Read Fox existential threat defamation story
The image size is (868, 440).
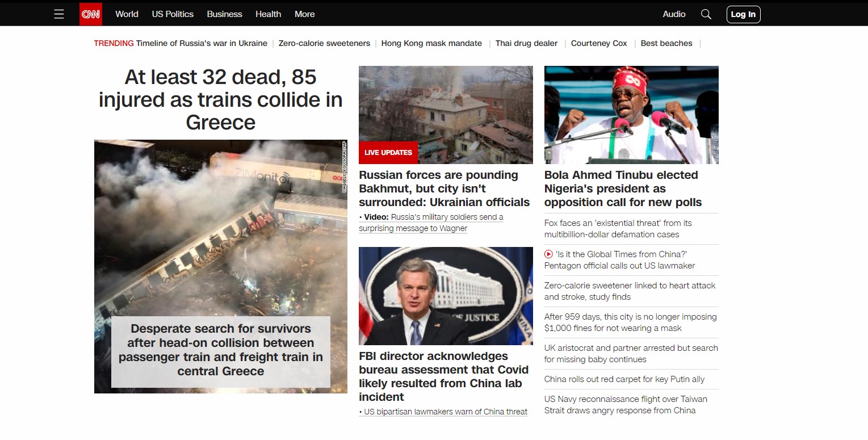coord(618,229)
